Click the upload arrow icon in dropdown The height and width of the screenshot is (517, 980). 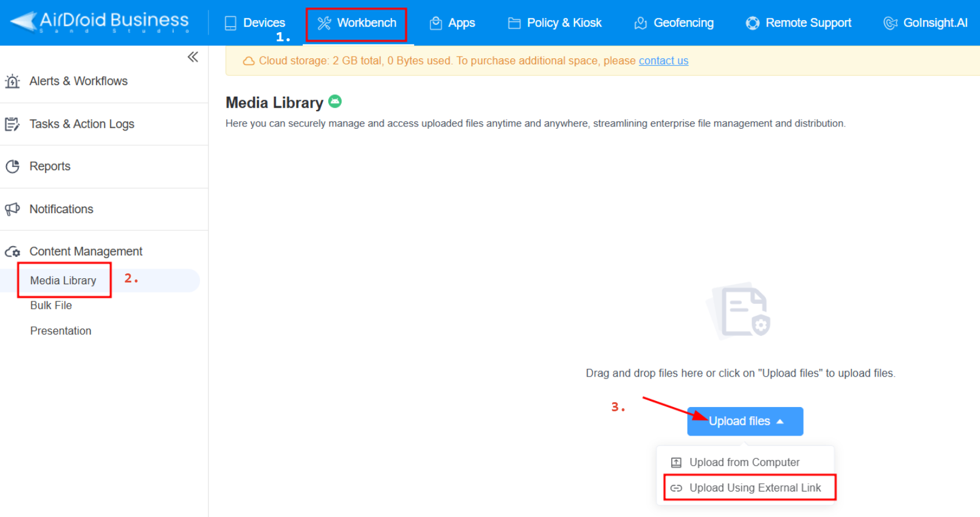(x=676, y=463)
